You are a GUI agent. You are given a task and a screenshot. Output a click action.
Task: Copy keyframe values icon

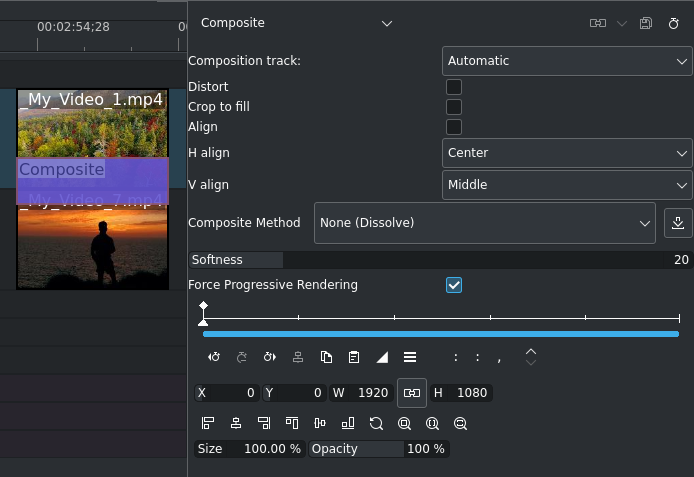(x=326, y=357)
